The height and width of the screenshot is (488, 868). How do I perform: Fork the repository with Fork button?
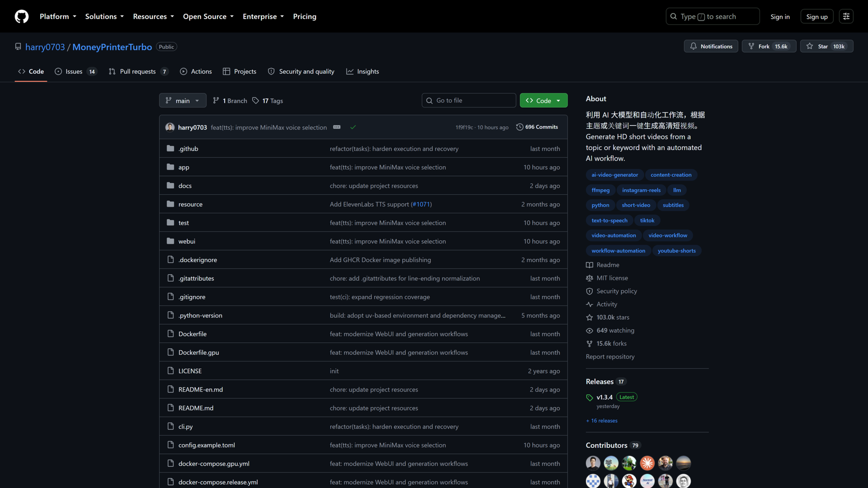click(x=769, y=46)
